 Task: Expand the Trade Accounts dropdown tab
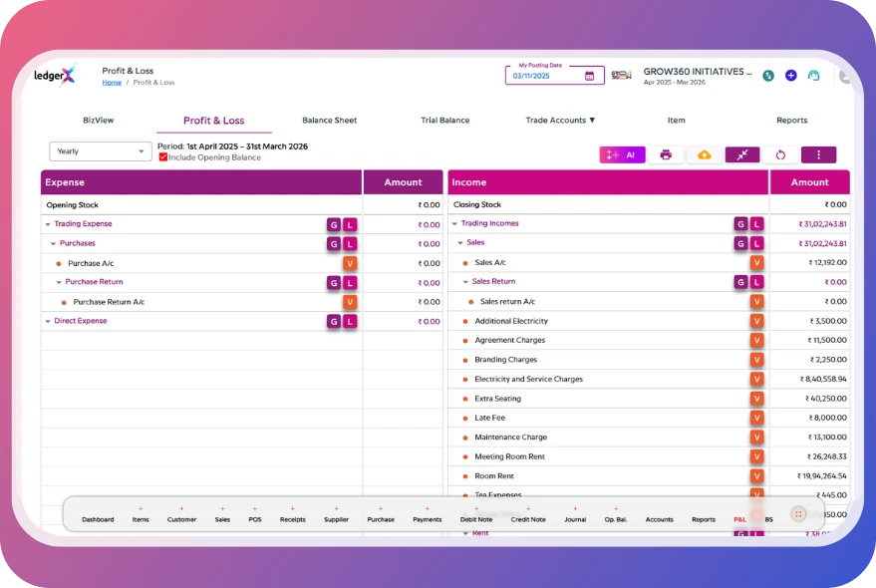click(x=560, y=121)
